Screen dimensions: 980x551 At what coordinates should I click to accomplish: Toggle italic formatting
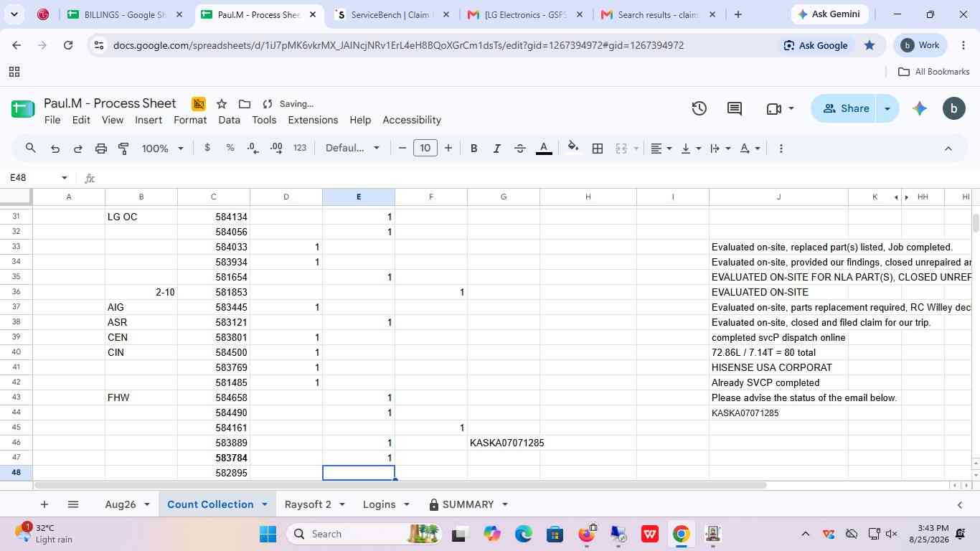(x=496, y=149)
